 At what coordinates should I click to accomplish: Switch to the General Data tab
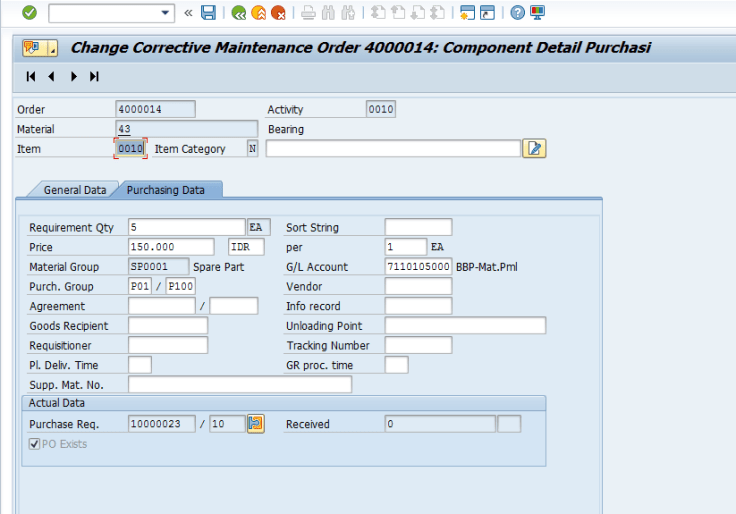[75, 190]
